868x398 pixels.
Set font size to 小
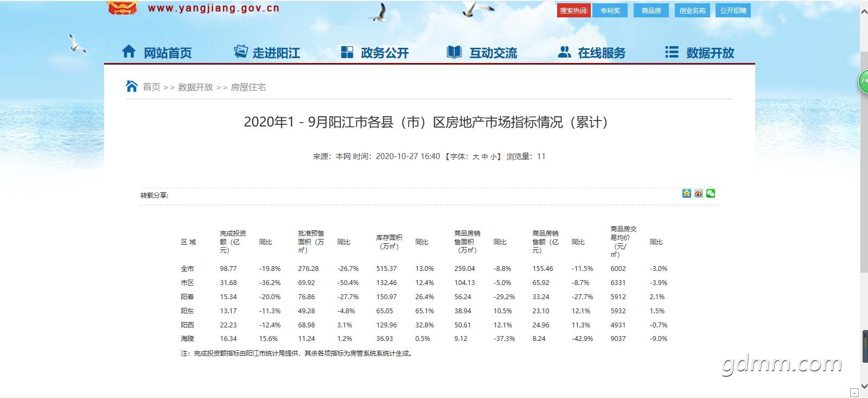pyautogui.click(x=493, y=156)
